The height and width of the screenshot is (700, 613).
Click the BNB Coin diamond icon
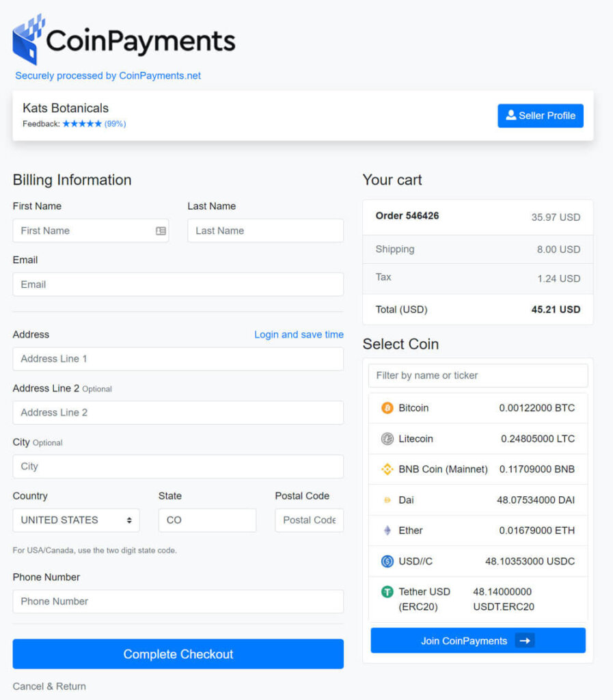pos(387,469)
